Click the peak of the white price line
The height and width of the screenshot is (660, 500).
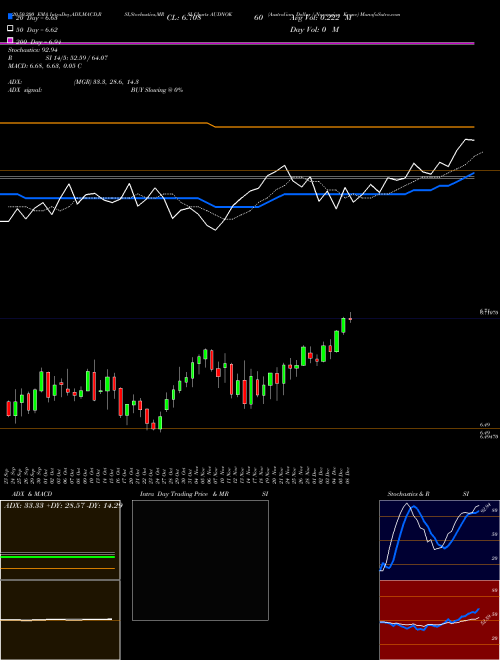click(x=466, y=139)
